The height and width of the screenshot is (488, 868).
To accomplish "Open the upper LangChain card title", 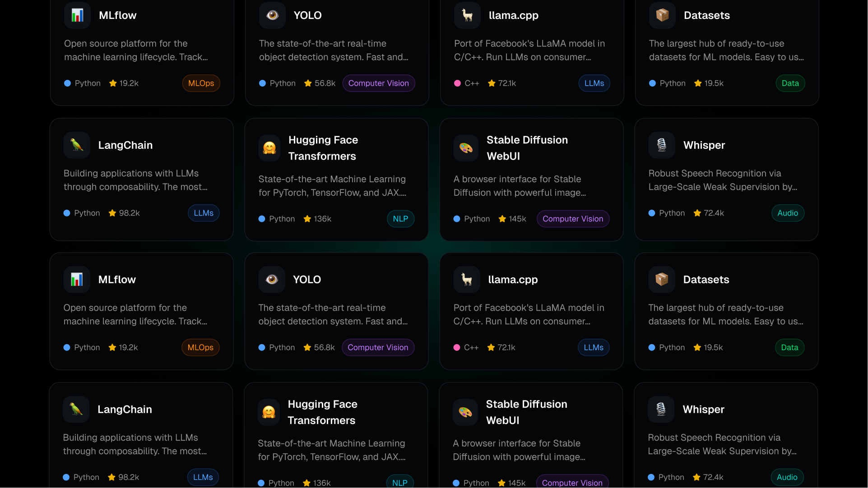I will point(125,145).
